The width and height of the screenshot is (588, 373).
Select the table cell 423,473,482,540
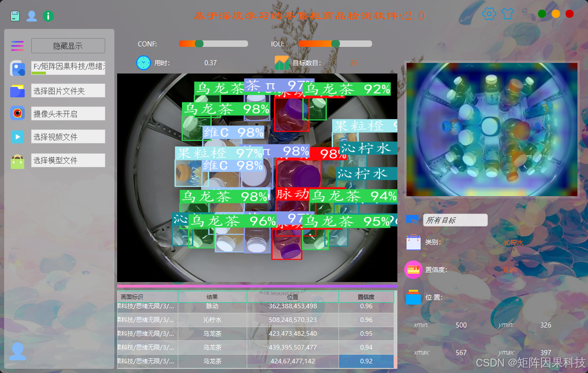pyautogui.click(x=293, y=333)
